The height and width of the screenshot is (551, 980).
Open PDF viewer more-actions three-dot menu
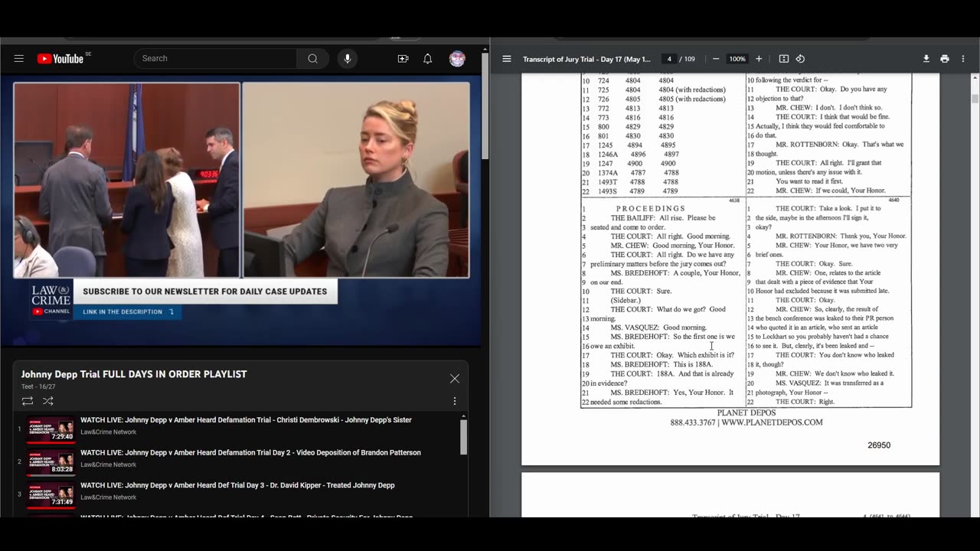click(x=963, y=59)
